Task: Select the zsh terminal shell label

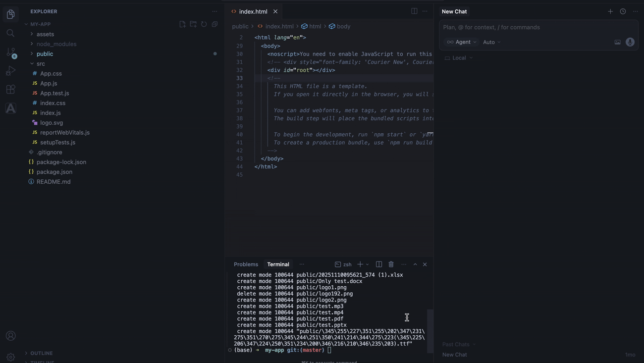Action: [343, 264]
